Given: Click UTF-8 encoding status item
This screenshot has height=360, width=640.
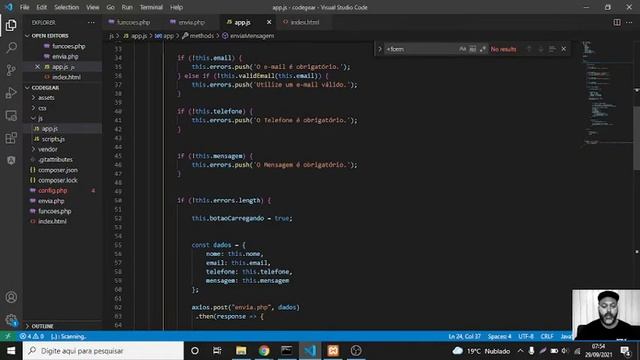Looking at the screenshot, I should click(526, 336).
